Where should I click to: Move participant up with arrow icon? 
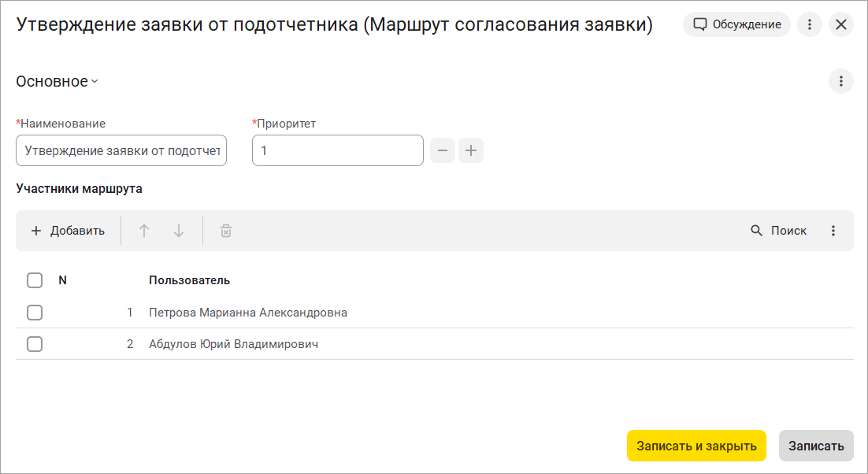pos(144,231)
